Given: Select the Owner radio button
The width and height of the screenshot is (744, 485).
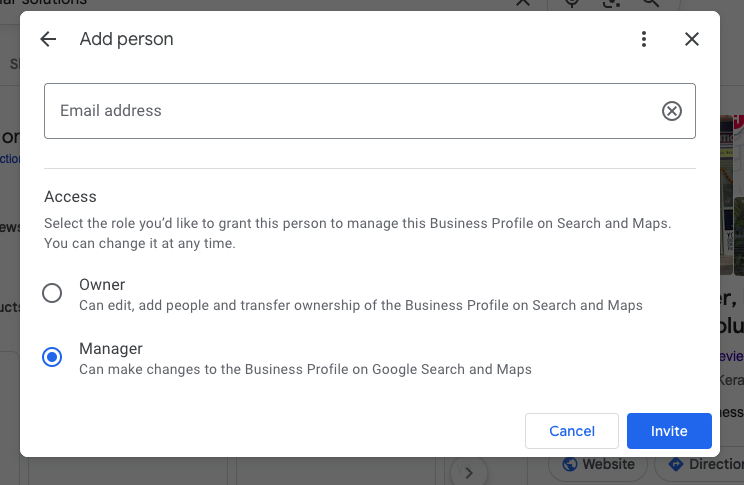Looking at the screenshot, I should coord(52,293).
